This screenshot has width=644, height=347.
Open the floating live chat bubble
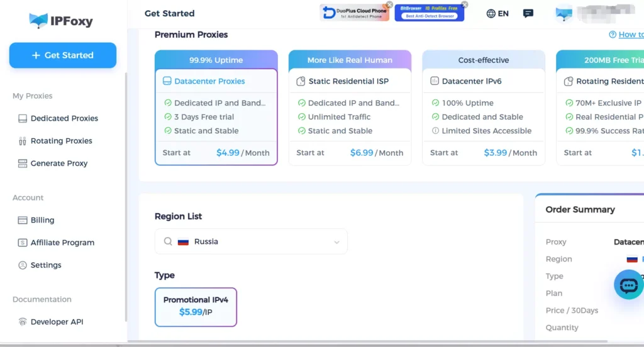coord(628,285)
